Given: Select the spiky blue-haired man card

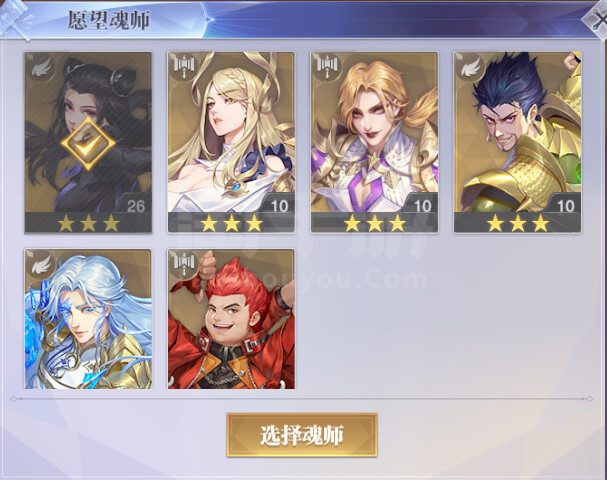Looking at the screenshot, I should point(518,142).
